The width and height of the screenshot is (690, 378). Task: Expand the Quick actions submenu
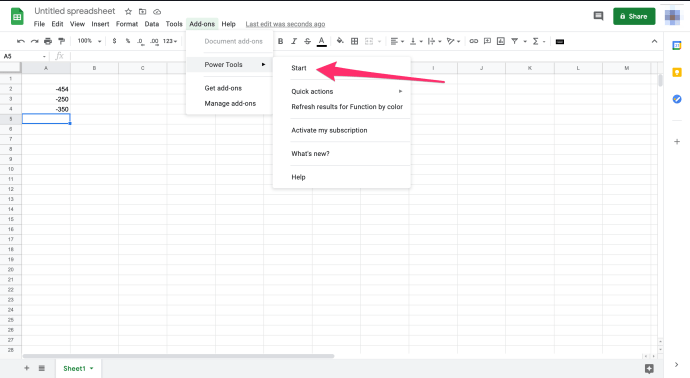(x=341, y=92)
